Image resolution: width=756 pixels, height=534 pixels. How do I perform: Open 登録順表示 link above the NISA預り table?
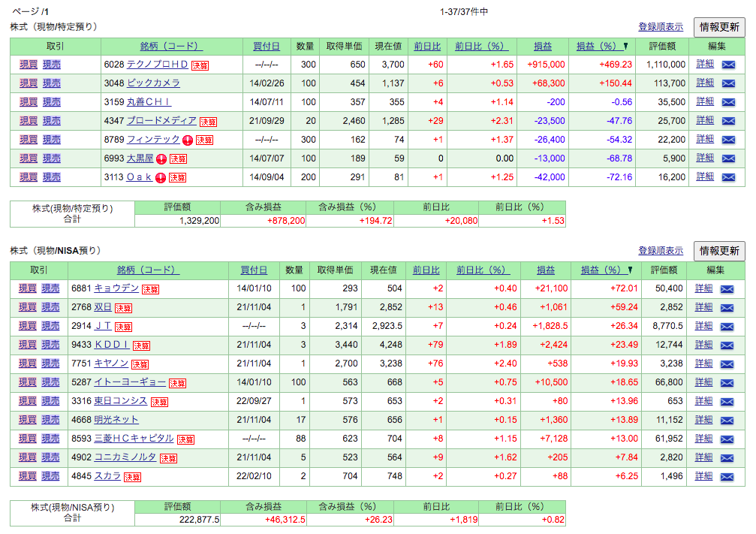(x=661, y=251)
